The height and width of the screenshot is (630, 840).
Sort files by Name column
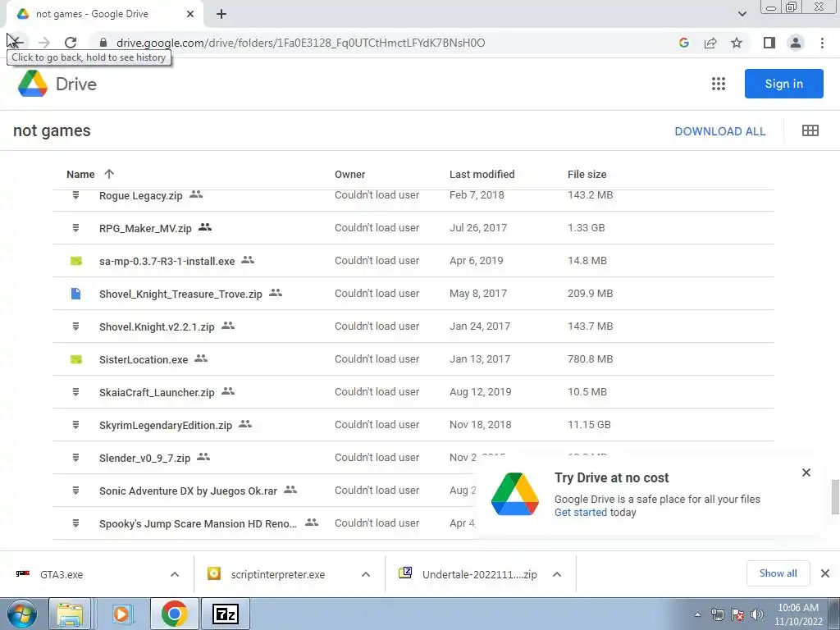(x=80, y=174)
